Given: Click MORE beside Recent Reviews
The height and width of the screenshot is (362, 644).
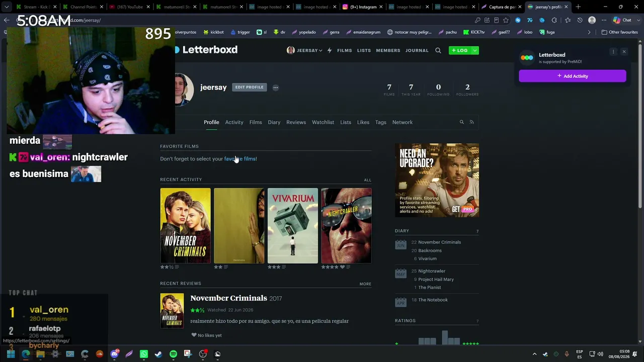Looking at the screenshot, I should click(366, 284).
